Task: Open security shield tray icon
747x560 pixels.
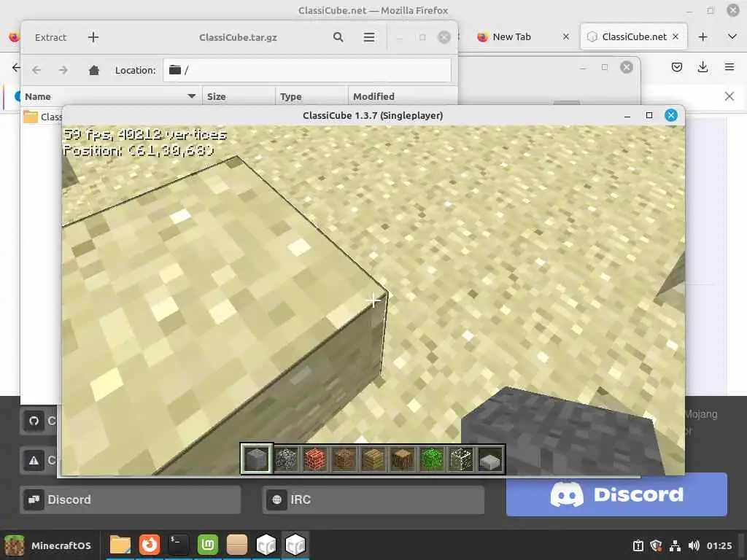Action: coord(656,545)
